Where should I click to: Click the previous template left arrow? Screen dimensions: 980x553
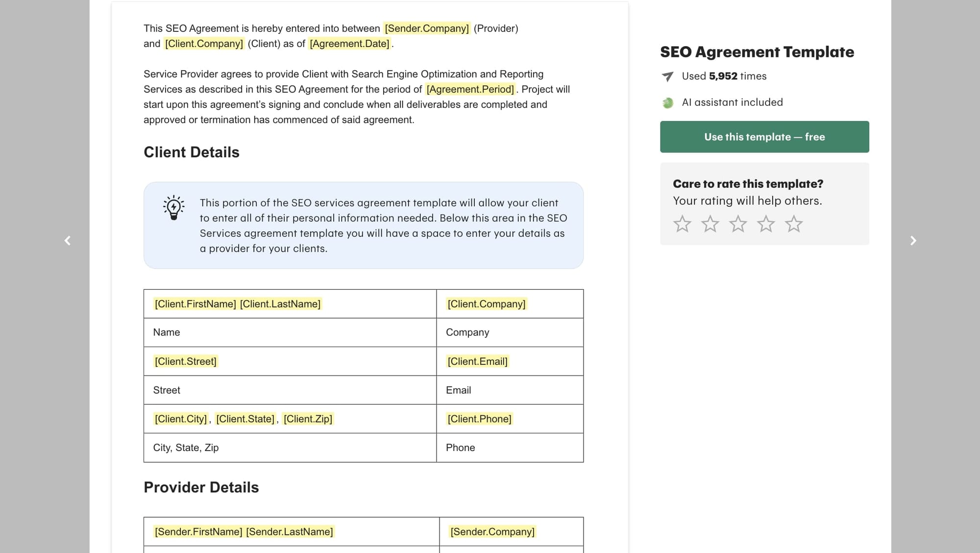click(x=68, y=241)
